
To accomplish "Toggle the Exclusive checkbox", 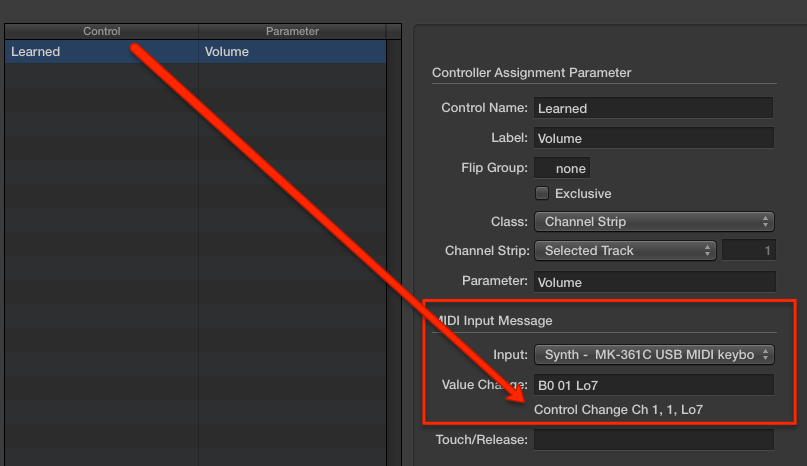I will (x=543, y=193).
